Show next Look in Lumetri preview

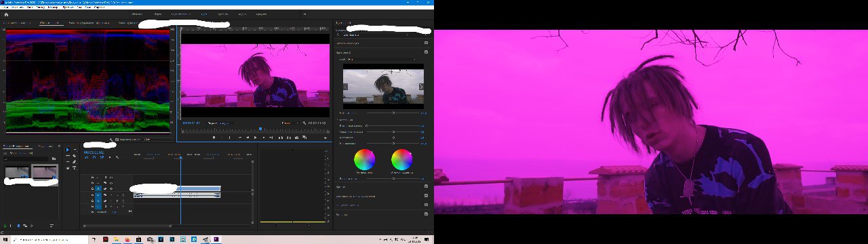coord(421,87)
